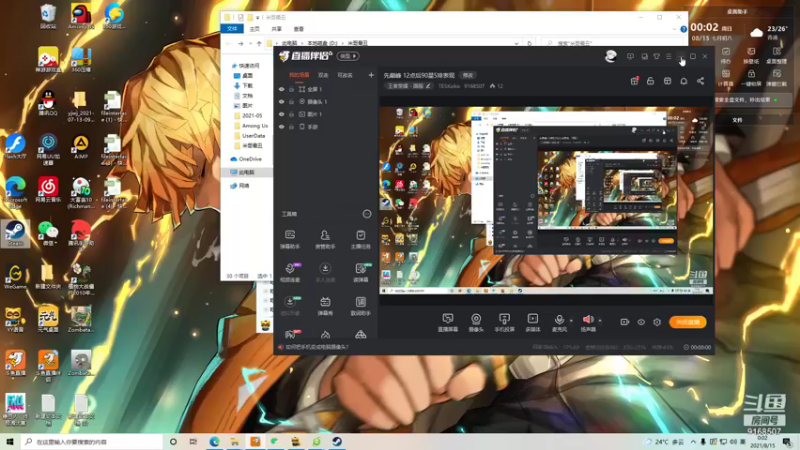The height and width of the screenshot is (450, 800).
Task: Open 主播任务 tool
Action: (360, 239)
